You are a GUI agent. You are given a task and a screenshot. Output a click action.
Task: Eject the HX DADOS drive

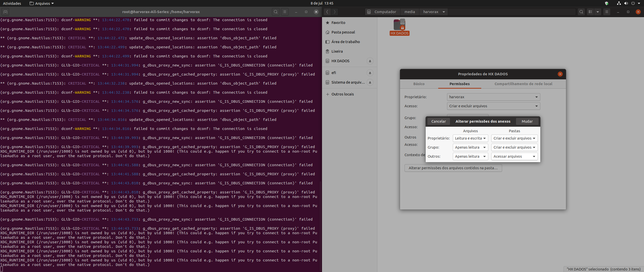tap(370, 61)
